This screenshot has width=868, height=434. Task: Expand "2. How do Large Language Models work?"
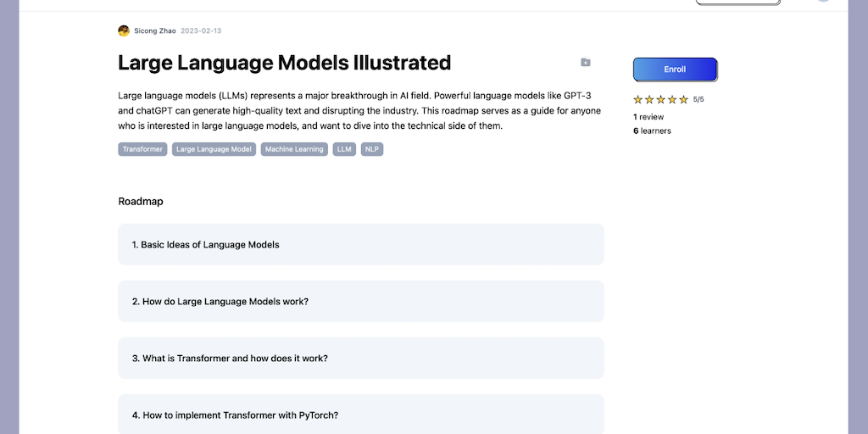click(360, 301)
